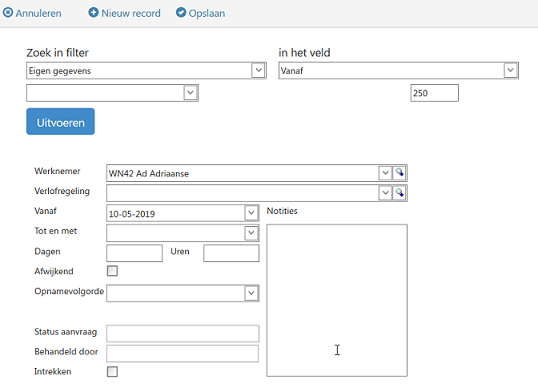Image resolution: width=538 pixels, height=388 pixels.
Task: Click the Opnamevolgorde label
Action: tap(69, 291)
